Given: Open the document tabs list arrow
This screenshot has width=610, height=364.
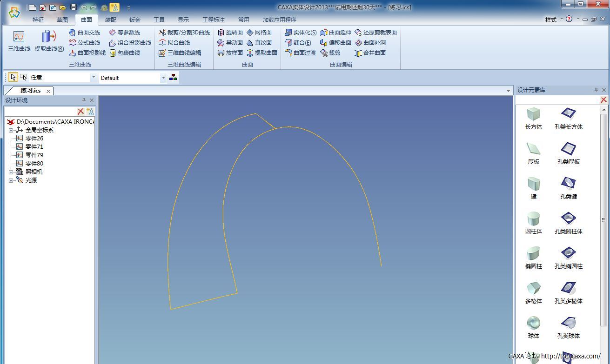Looking at the screenshot, I should (508, 91).
